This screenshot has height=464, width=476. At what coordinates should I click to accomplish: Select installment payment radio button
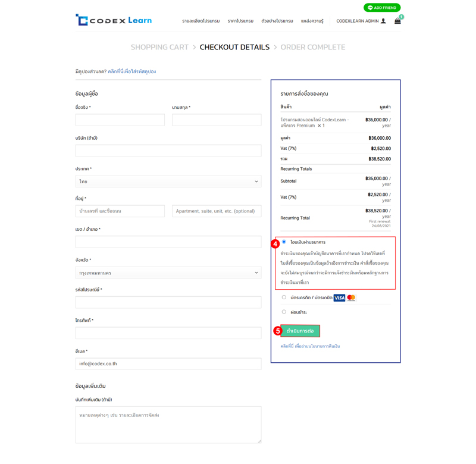point(284,312)
